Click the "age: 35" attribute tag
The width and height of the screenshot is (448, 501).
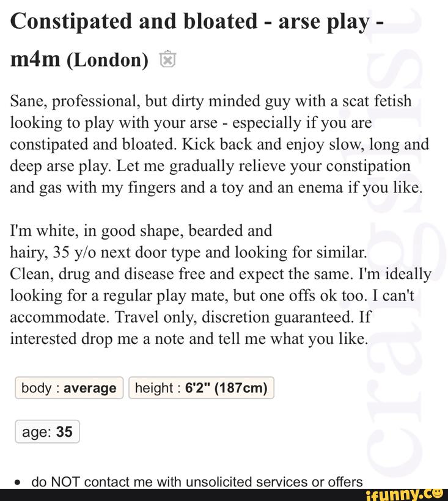pos(47,433)
